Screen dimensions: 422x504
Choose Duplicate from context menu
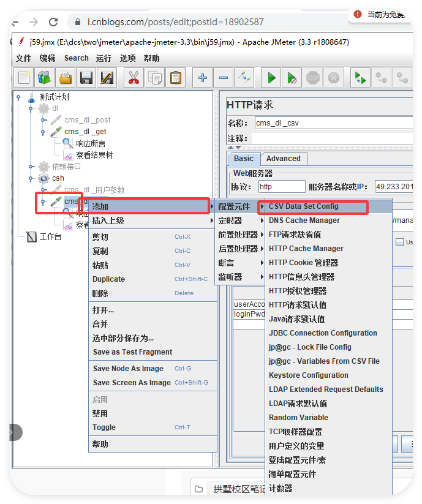[x=153, y=279]
